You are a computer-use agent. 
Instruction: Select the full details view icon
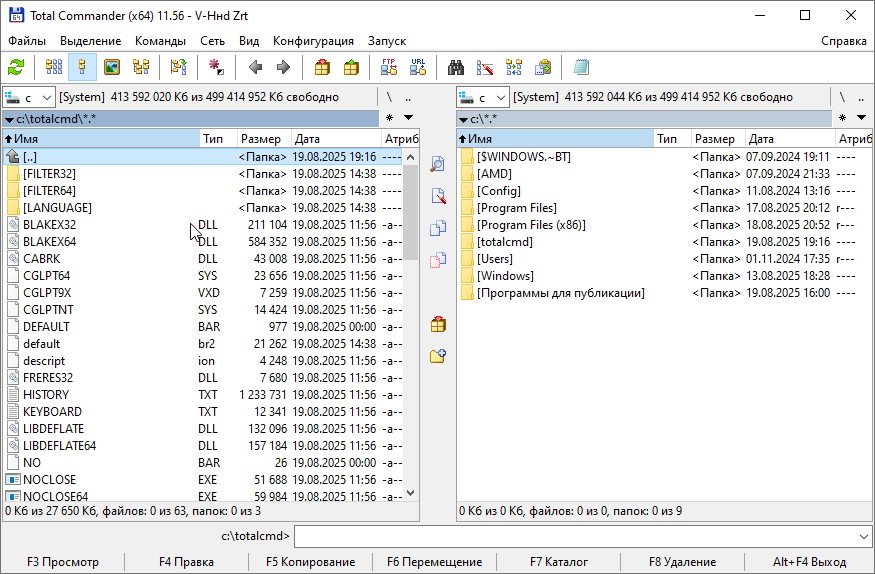(82, 67)
